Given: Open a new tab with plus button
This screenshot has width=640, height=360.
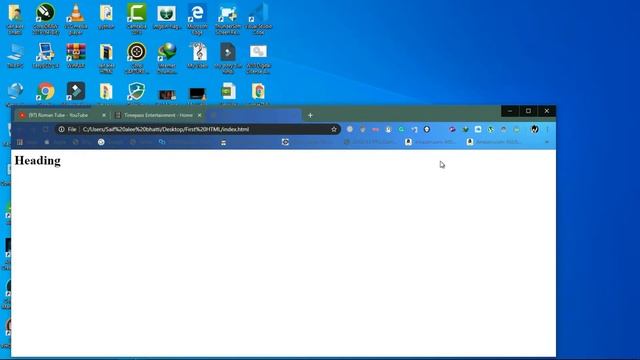Looking at the screenshot, I should [310, 116].
